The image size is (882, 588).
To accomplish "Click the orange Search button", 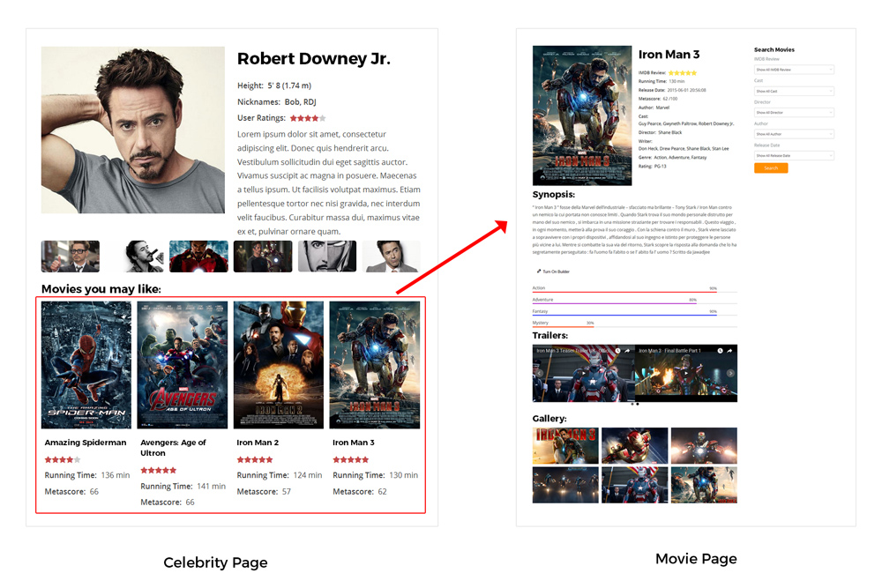I will [771, 168].
